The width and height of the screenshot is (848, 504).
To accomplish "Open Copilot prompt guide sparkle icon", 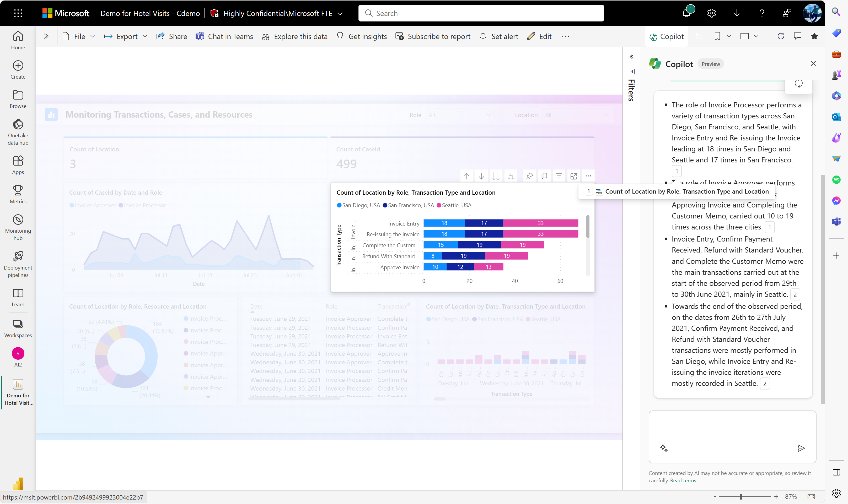I will (663, 448).
